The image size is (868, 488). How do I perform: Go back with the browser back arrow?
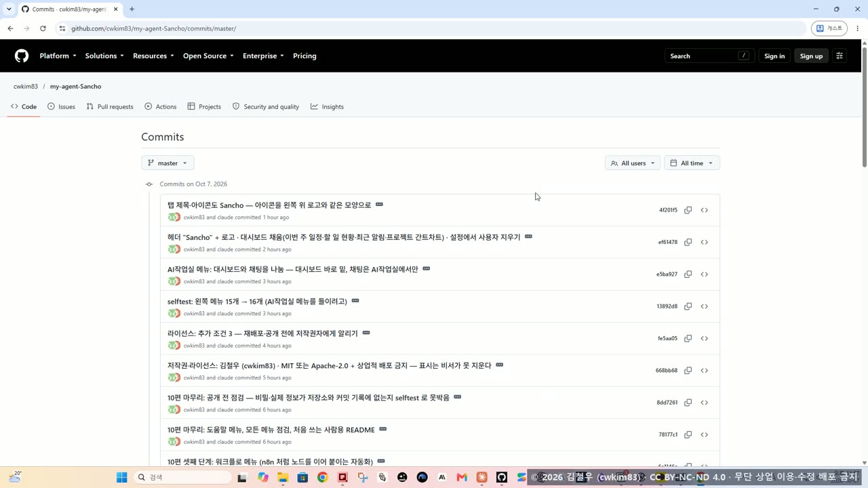point(10,28)
